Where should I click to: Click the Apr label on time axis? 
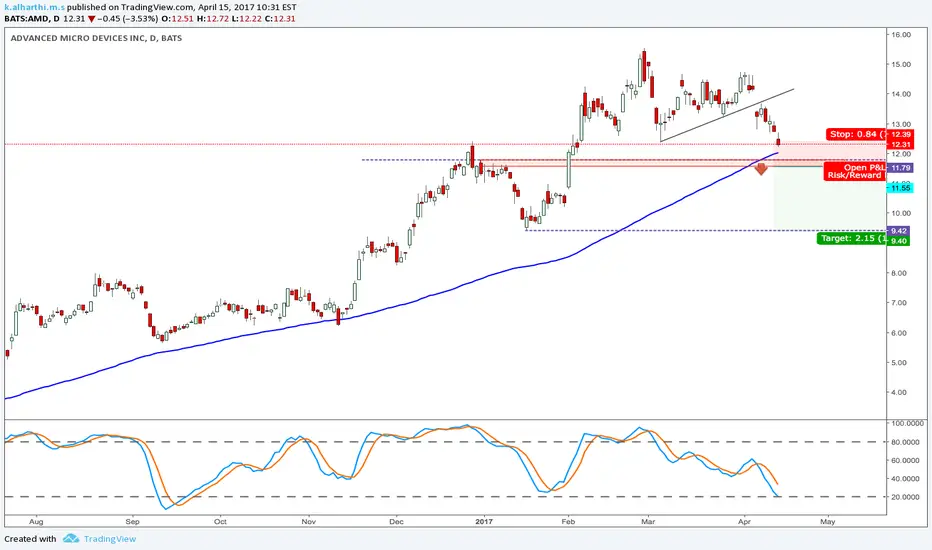(x=744, y=521)
